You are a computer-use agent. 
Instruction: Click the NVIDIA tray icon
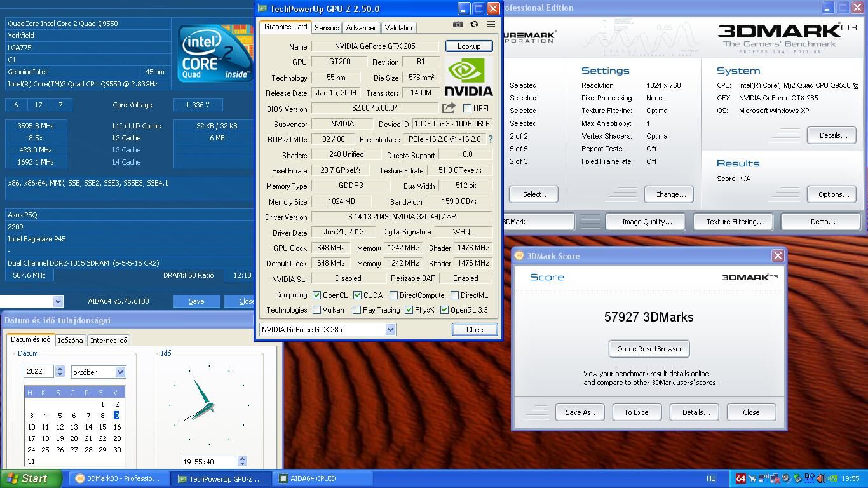(832, 478)
